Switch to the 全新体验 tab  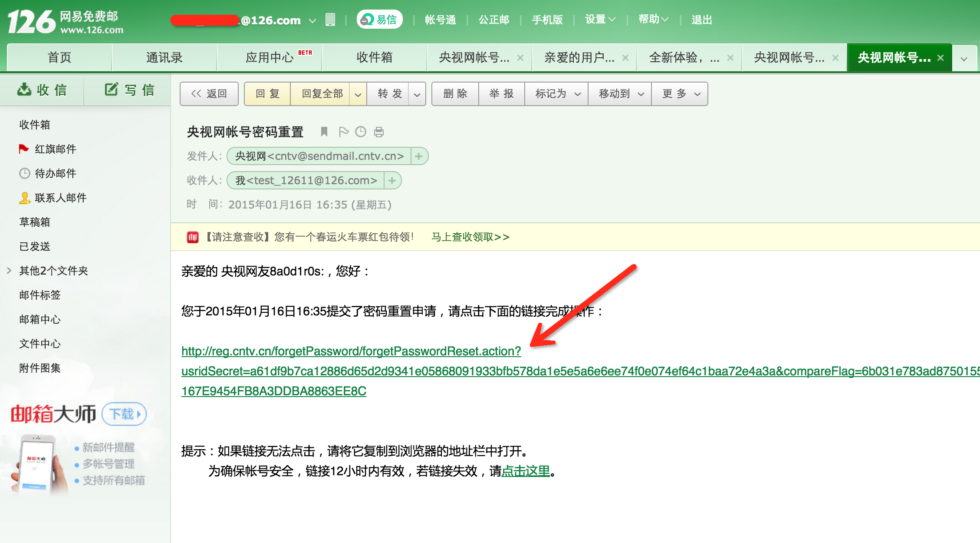tap(684, 57)
